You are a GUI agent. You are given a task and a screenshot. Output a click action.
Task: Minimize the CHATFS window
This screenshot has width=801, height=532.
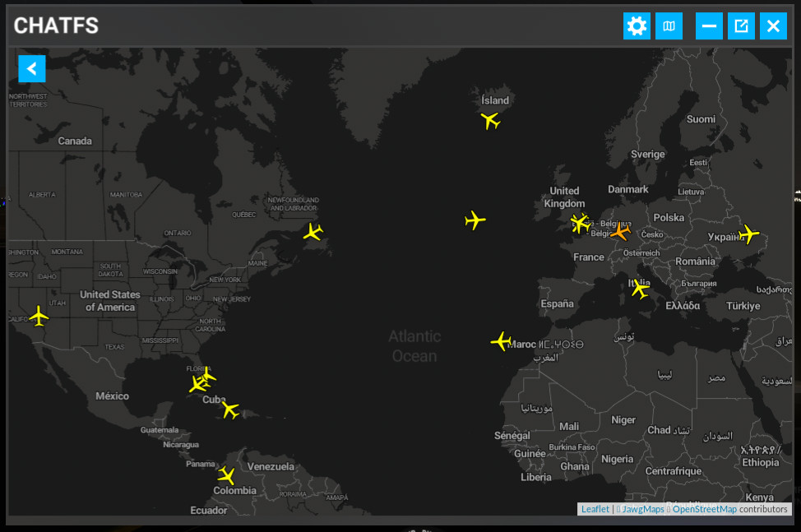click(x=709, y=25)
